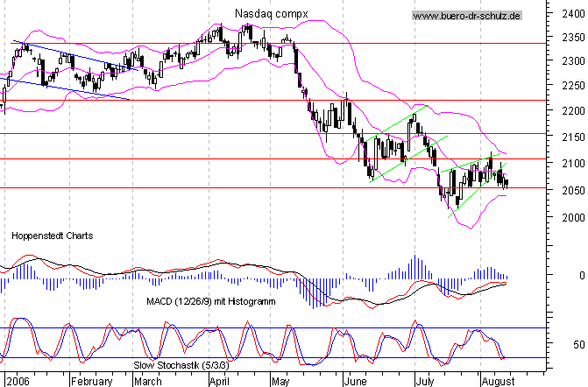The image size is (588, 387).
Task: Click the February label on time axis
Action: (91, 382)
